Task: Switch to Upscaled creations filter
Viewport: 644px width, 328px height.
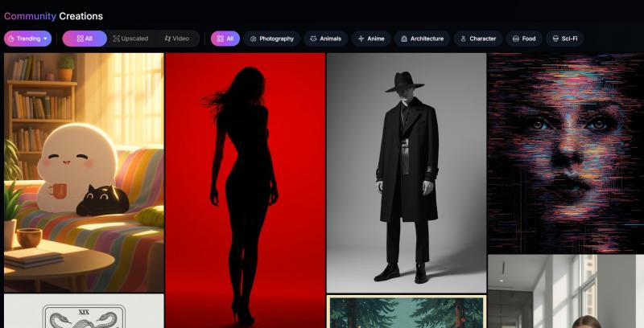Action: click(130, 39)
